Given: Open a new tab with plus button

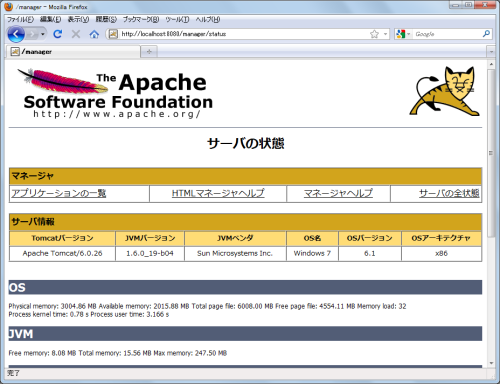Looking at the screenshot, I should [x=149, y=52].
